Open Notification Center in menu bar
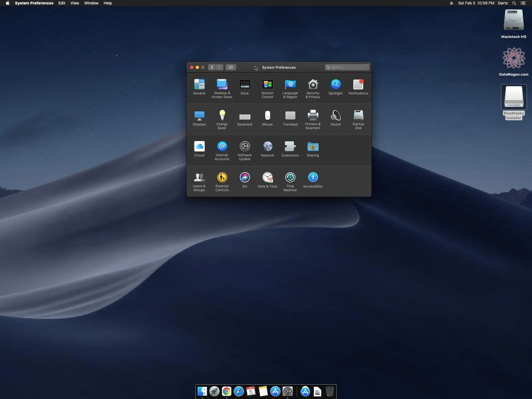The width and height of the screenshot is (532, 399). [x=523, y=3]
